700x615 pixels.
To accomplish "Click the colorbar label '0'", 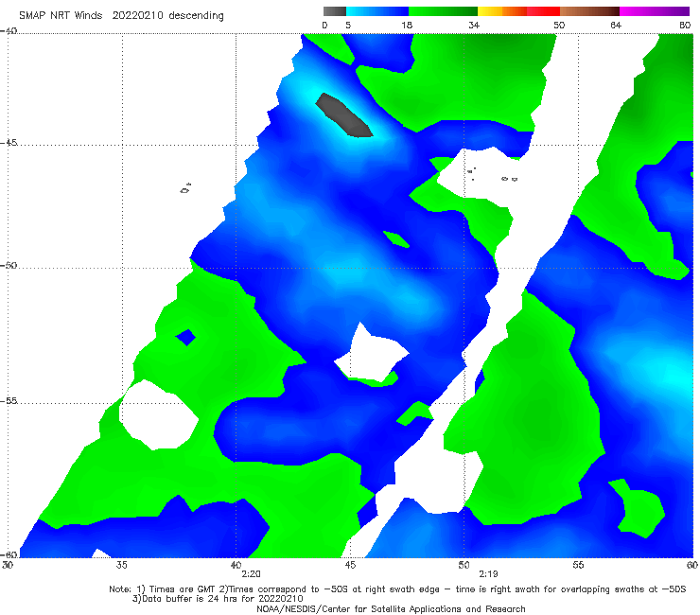I will click(x=324, y=26).
